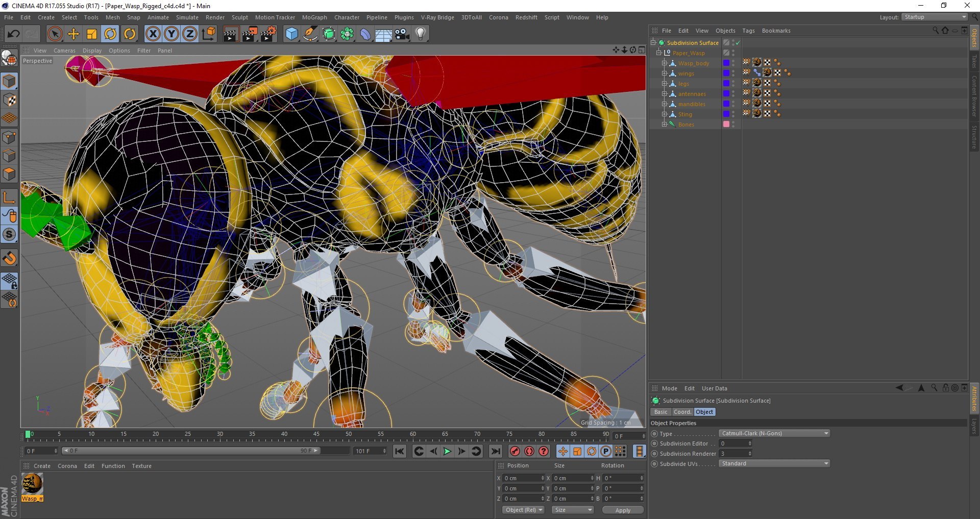
Task: Toggle visibility dots for Bones object
Action: click(733, 125)
